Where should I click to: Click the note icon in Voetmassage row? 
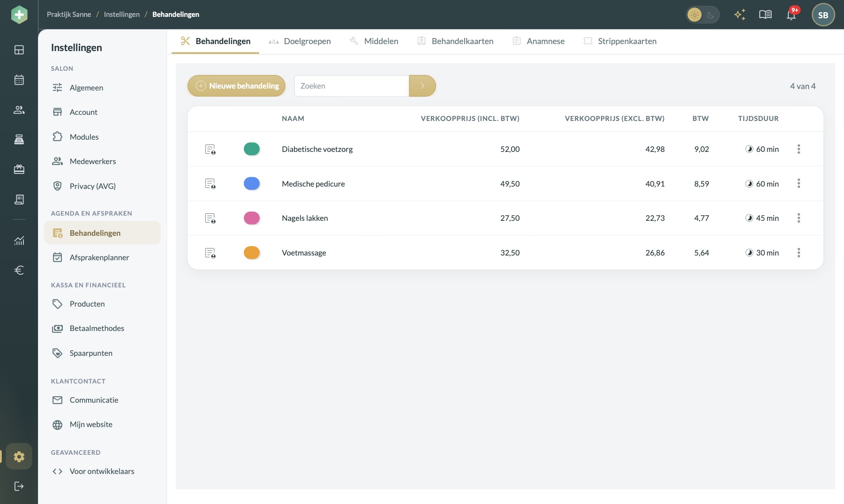tap(211, 253)
